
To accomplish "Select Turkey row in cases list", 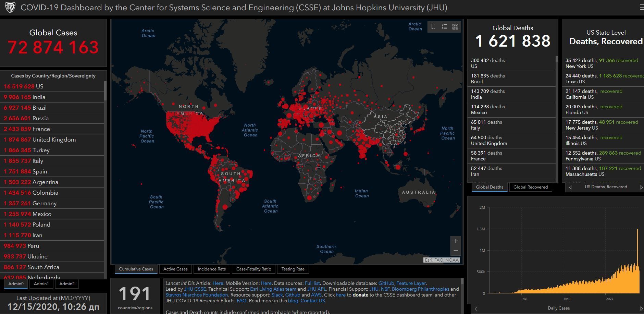I will pos(52,150).
